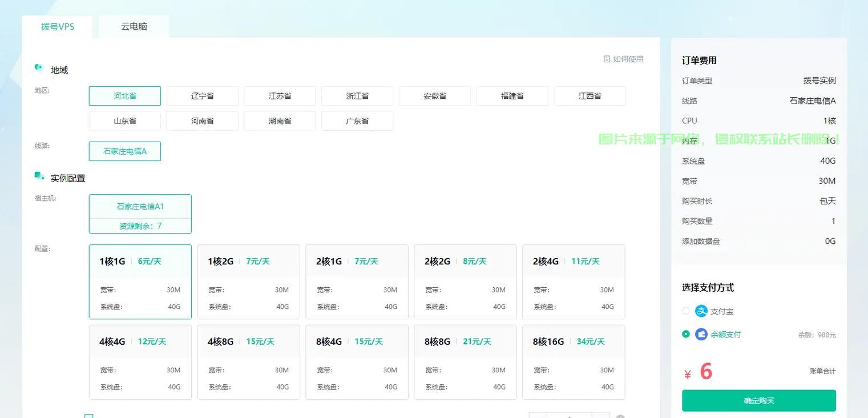Select the 8核16G 34元/天 plan
The image size is (868, 418).
[x=574, y=362]
